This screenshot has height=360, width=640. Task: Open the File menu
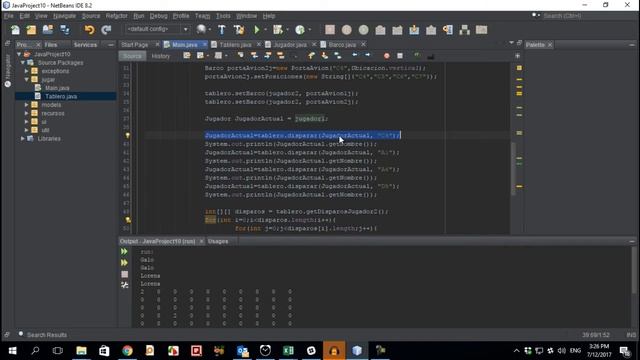[x=9, y=16]
